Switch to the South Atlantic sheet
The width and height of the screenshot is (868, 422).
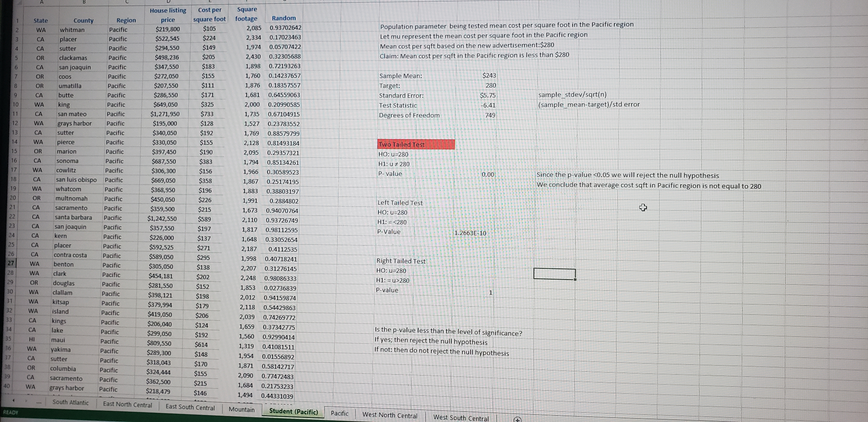(x=70, y=402)
